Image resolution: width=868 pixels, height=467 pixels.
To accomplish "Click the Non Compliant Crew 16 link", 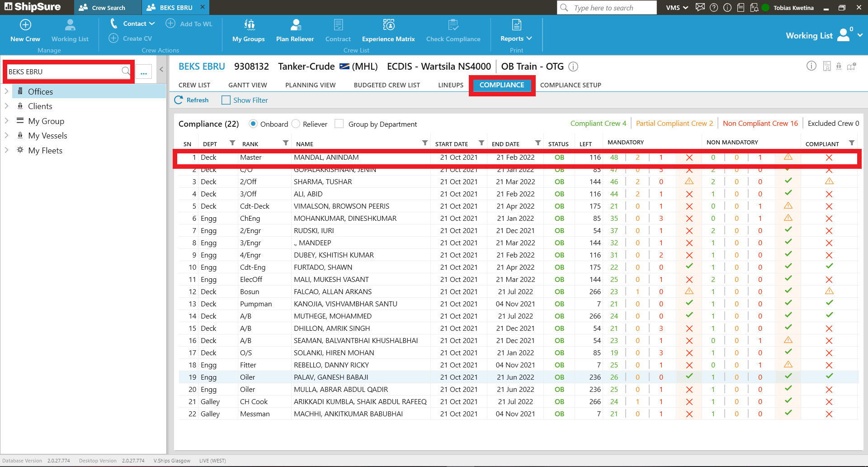I will tap(760, 124).
